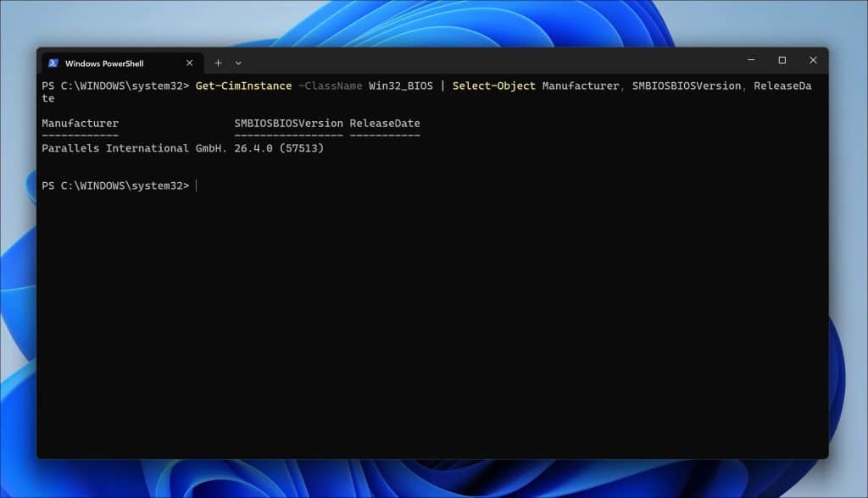Click the -ClassName parameter text
Screen dimensions: 868x498
331,86
